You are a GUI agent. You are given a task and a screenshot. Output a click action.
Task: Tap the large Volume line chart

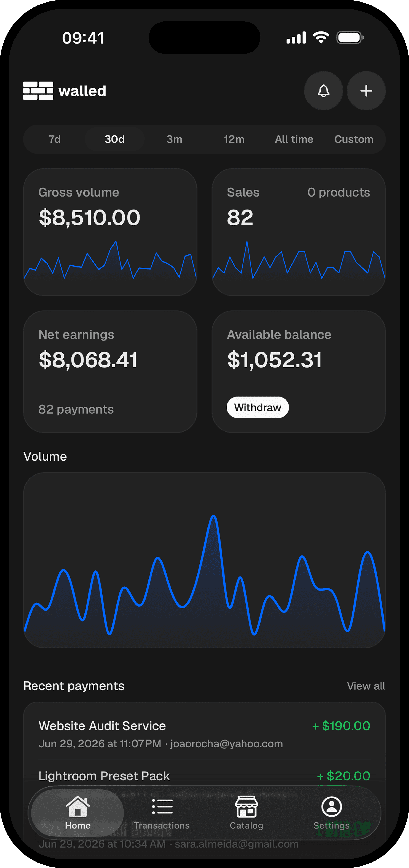[x=204, y=560]
